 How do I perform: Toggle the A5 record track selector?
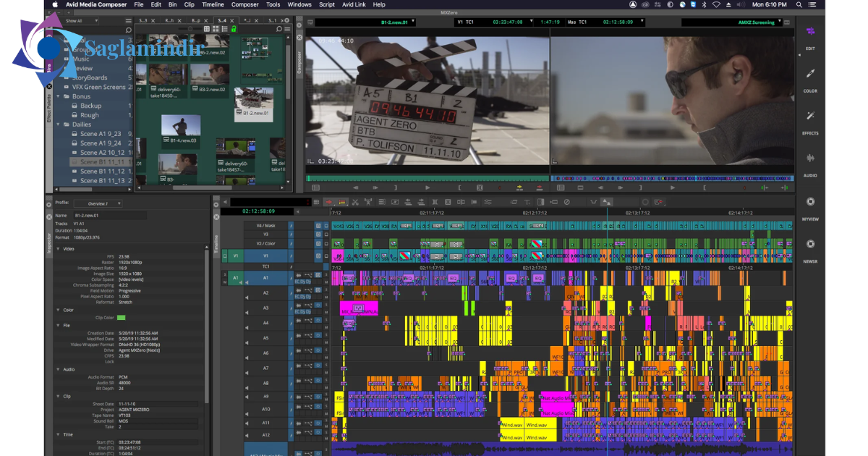click(266, 338)
